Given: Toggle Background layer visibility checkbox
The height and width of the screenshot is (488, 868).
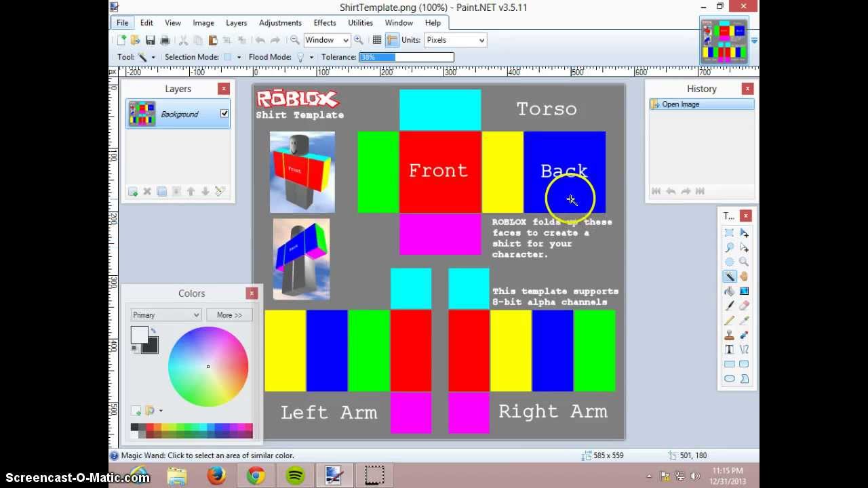Looking at the screenshot, I should tap(224, 114).
